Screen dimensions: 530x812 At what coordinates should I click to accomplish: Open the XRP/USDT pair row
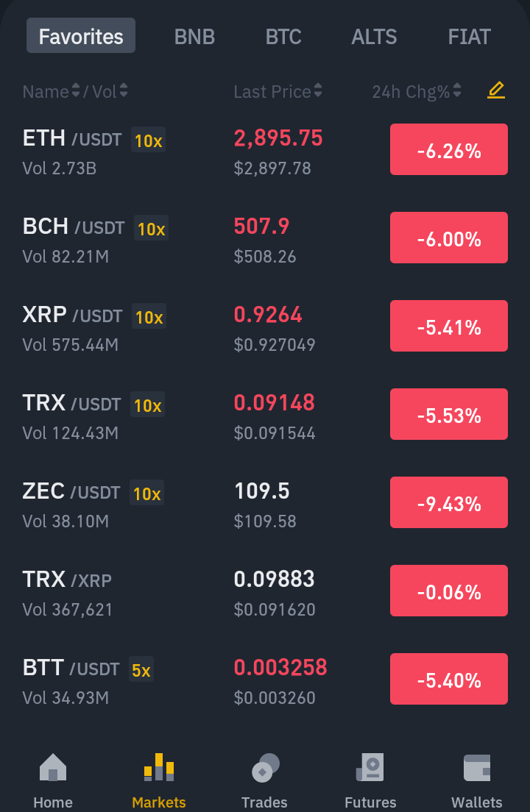tap(265, 327)
